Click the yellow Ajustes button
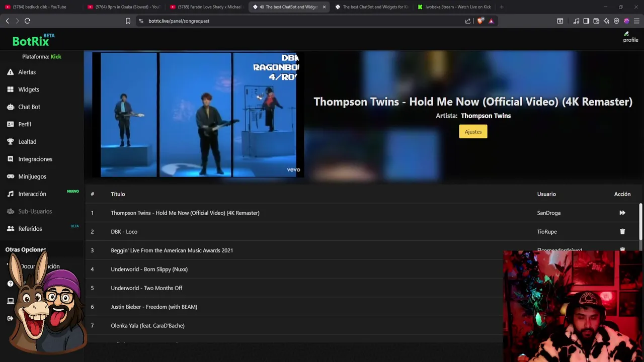The width and height of the screenshot is (644, 362). pos(473,132)
